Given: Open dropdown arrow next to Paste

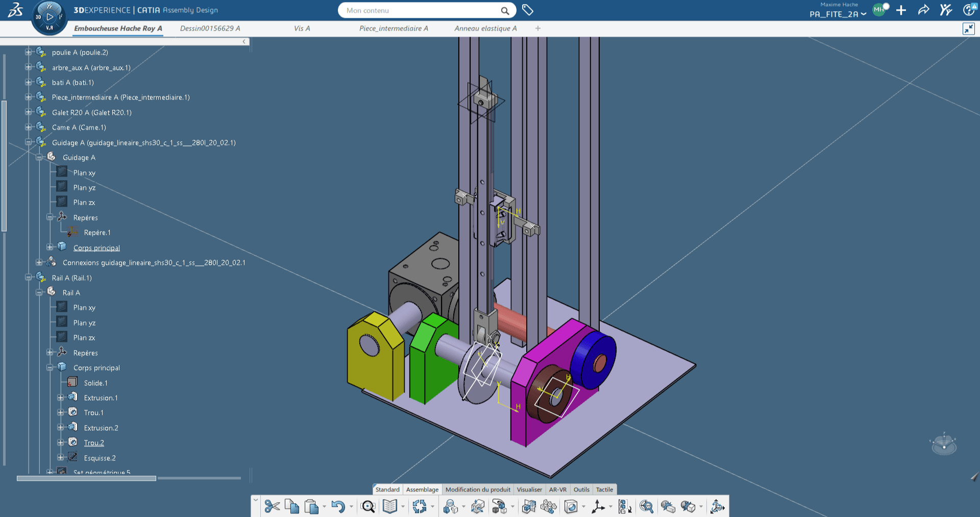Looking at the screenshot, I should tap(324, 507).
